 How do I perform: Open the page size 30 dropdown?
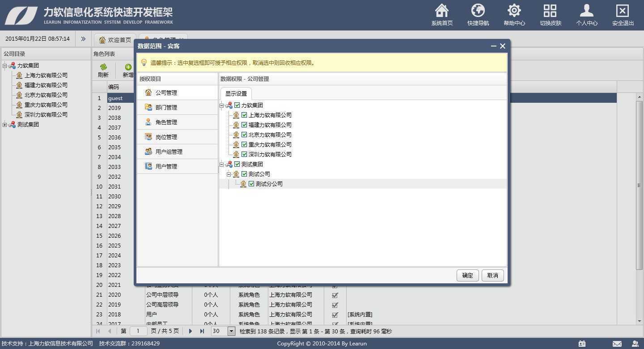(x=231, y=331)
